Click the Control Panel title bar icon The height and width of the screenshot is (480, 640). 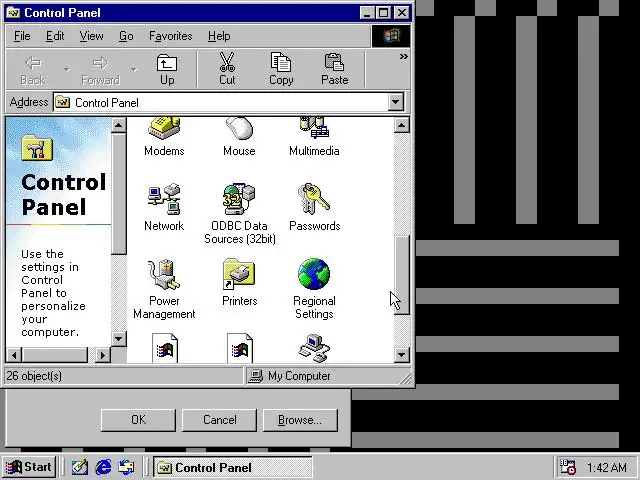click(13, 13)
